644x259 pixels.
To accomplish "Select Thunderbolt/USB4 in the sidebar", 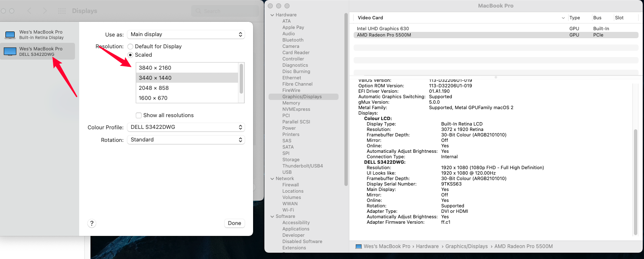I will pyautogui.click(x=302, y=166).
